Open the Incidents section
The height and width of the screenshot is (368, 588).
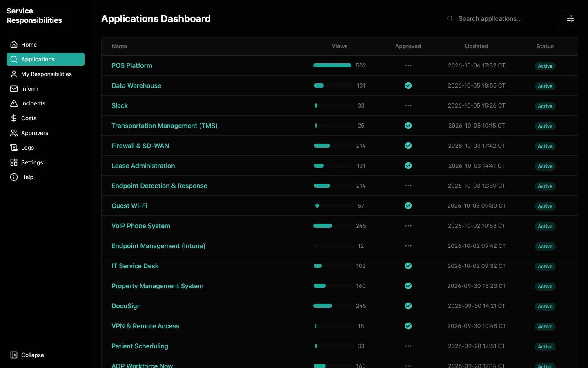[x=45, y=103]
